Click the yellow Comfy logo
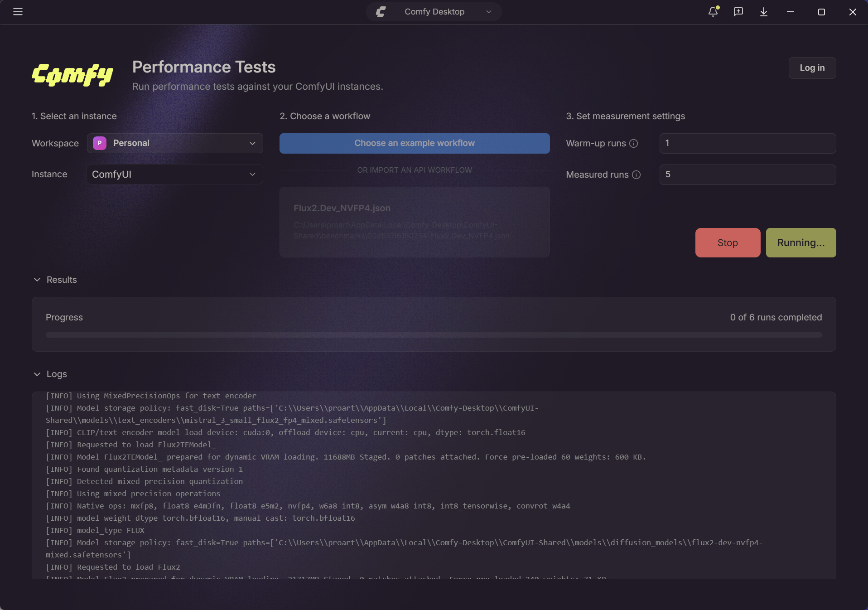Screen dimensions: 868x610 click(x=72, y=75)
